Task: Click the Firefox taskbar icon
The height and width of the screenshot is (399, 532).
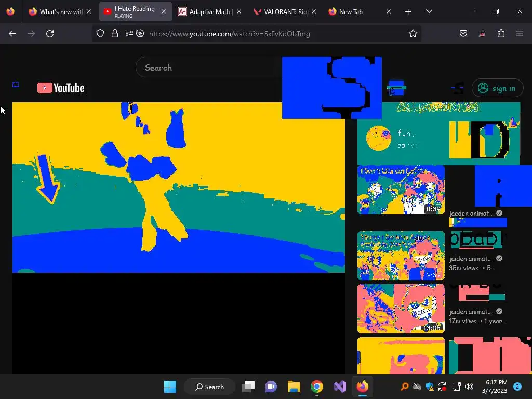Action: click(x=362, y=387)
